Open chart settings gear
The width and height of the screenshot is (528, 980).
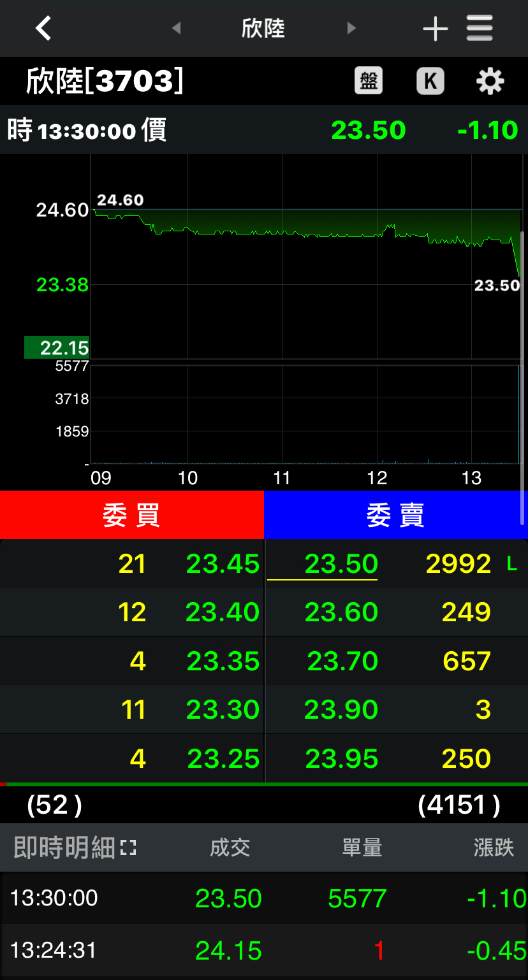tap(490, 82)
